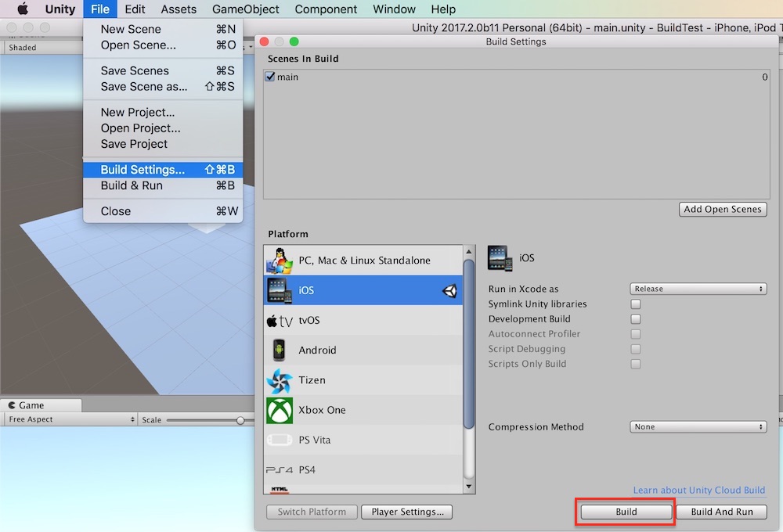Click the Tizen pinwheel icon
The image size is (783, 532).
pyautogui.click(x=280, y=380)
